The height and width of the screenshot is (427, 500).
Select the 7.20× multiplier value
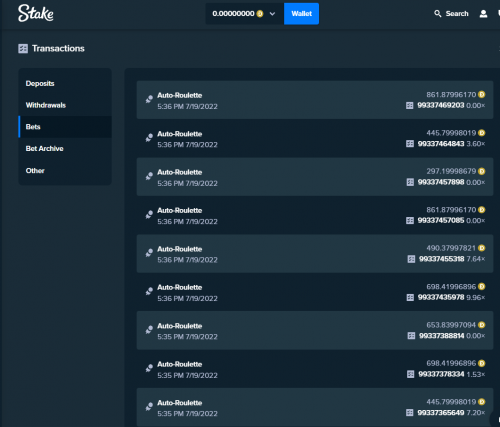click(476, 413)
